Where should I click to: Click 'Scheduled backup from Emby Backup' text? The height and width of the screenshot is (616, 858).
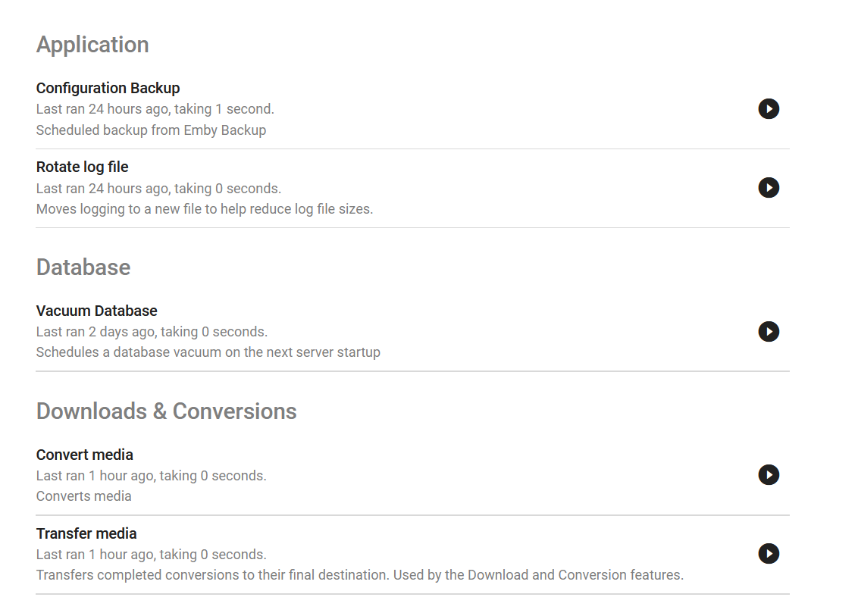point(151,130)
